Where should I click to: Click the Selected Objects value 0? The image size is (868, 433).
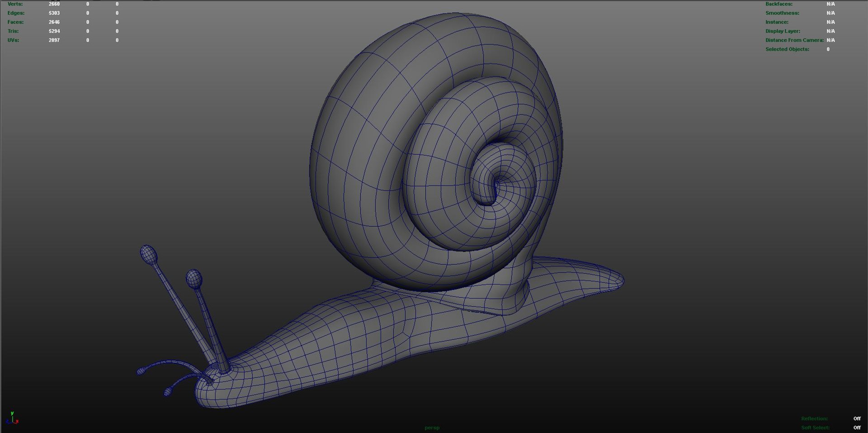click(828, 49)
